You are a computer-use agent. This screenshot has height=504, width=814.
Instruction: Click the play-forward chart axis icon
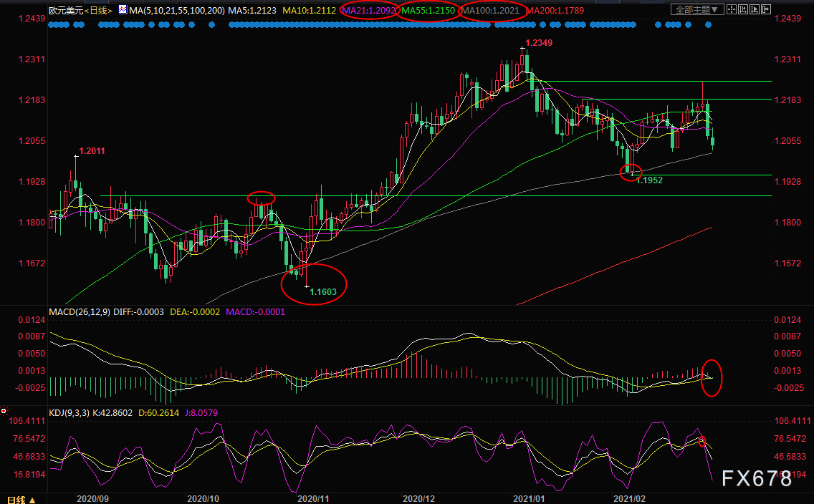click(x=755, y=9)
